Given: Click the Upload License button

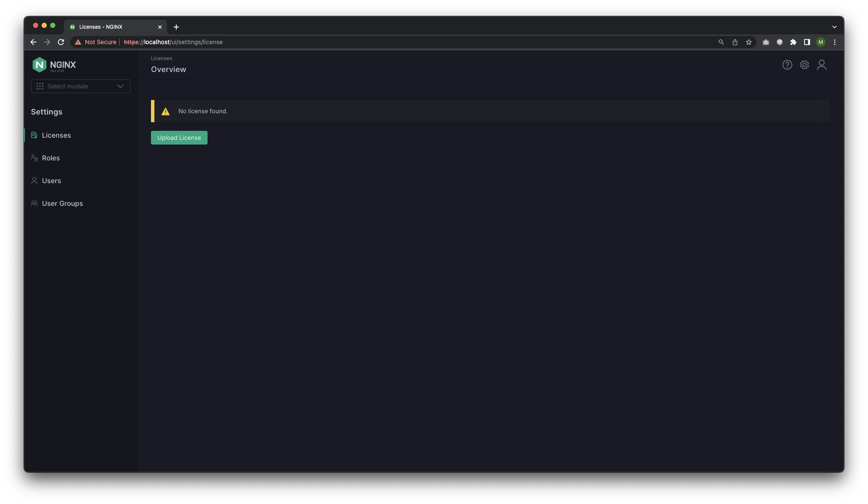Looking at the screenshot, I should click(179, 138).
